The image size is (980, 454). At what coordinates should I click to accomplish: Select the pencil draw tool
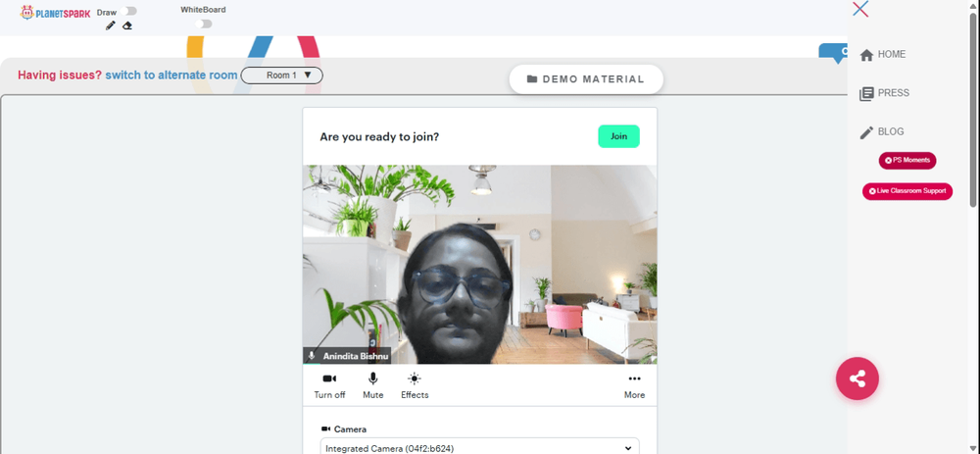111,25
